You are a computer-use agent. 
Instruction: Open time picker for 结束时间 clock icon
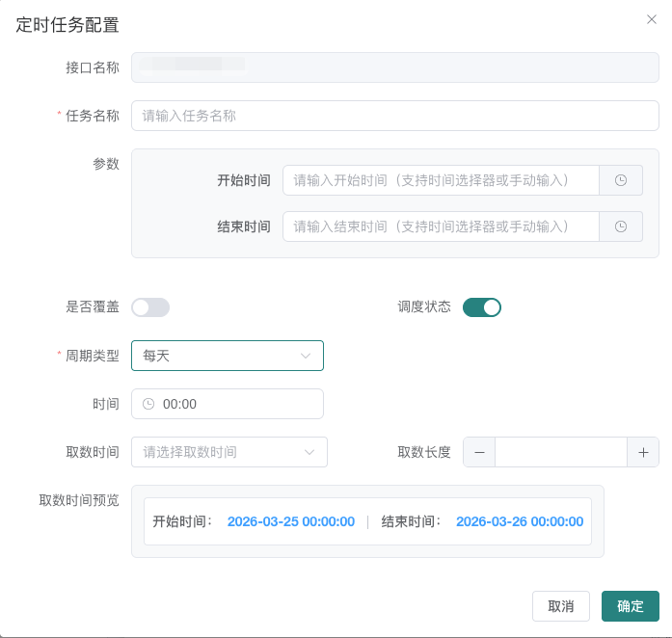(x=621, y=226)
